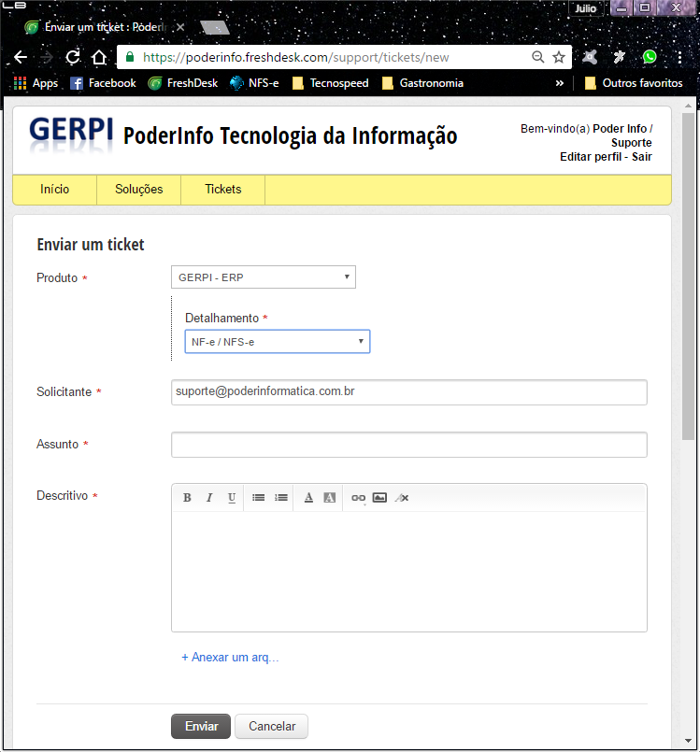Open WhatsApp browser extension
Screen dimensions: 700x752
(x=650, y=57)
